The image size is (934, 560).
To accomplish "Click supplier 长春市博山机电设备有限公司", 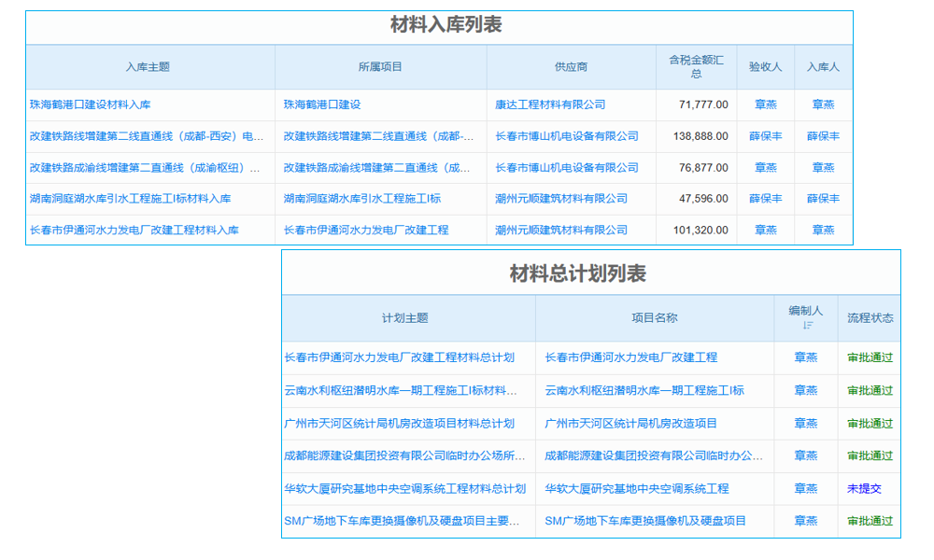I will click(566, 135).
